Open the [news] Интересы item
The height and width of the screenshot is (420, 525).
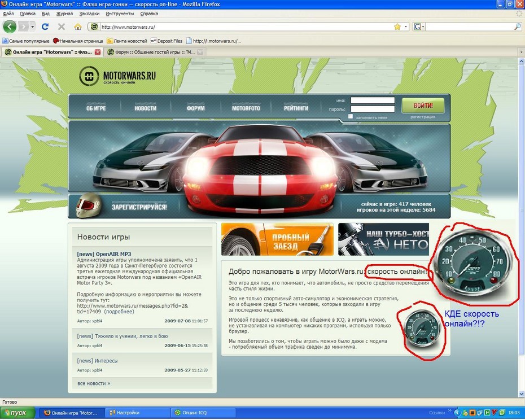point(97,361)
